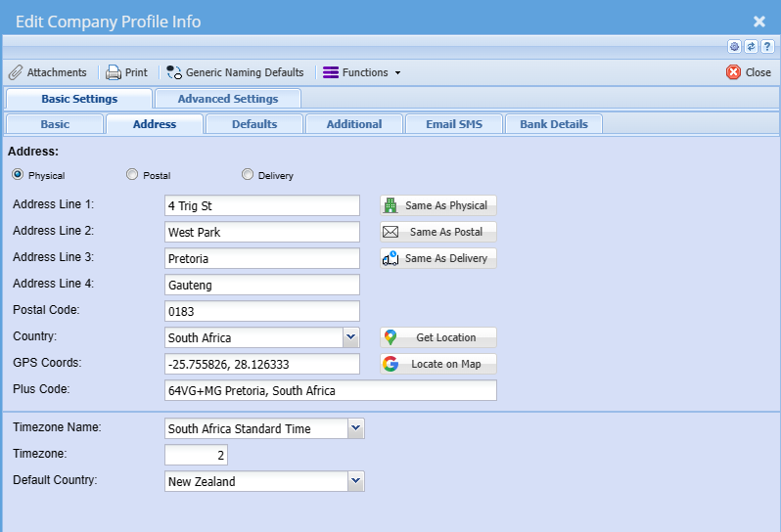Open the Attachments paperclip tool

[x=47, y=72]
